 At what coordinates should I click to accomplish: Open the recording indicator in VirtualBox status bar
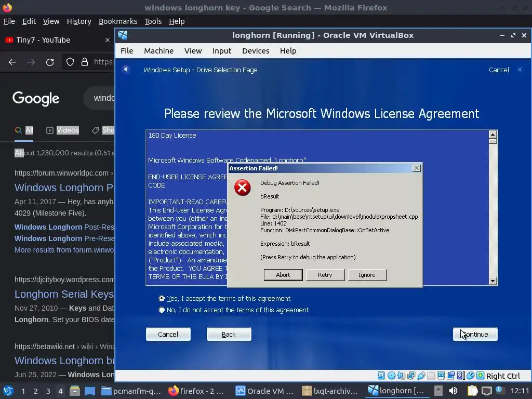[x=450, y=376]
